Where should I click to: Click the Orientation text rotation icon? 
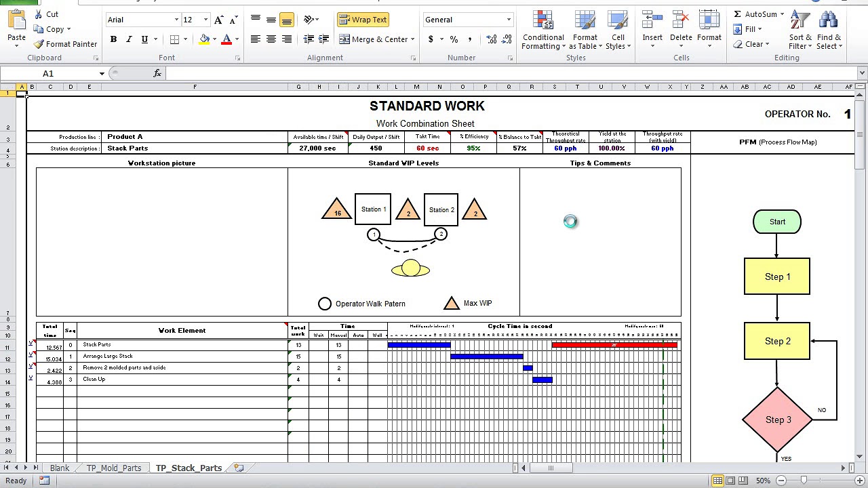pos(309,20)
